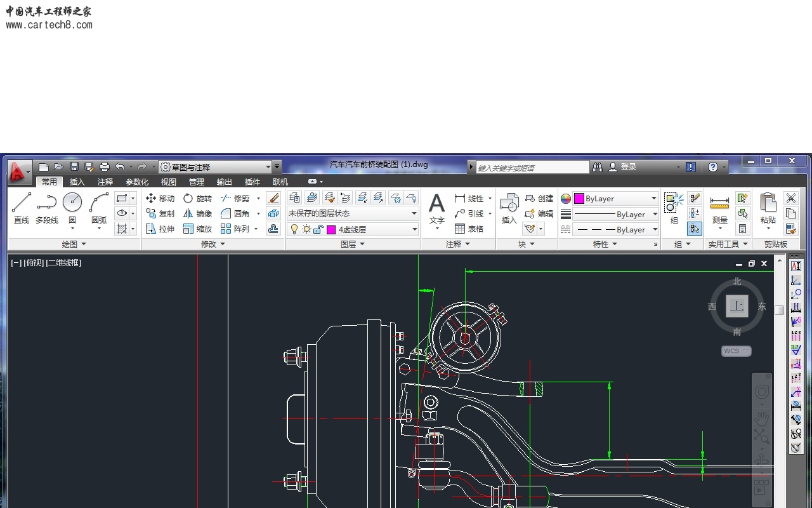Image resolution: width=812 pixels, height=508 pixels.
Task: Open the 参数化 ribbon tab
Action: 137,182
